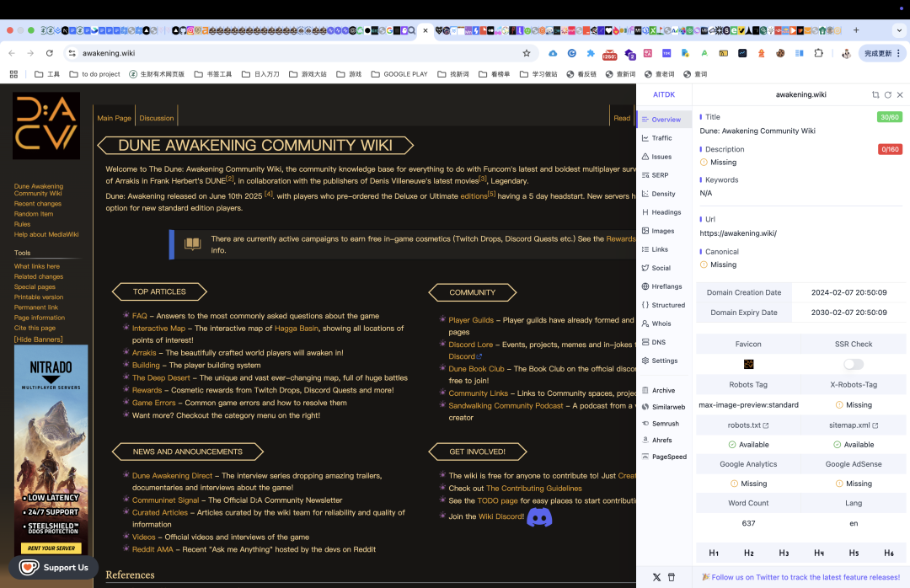Screen dimensions: 910x588
Task: Open the DNS section in AITDK
Action: (654, 343)
